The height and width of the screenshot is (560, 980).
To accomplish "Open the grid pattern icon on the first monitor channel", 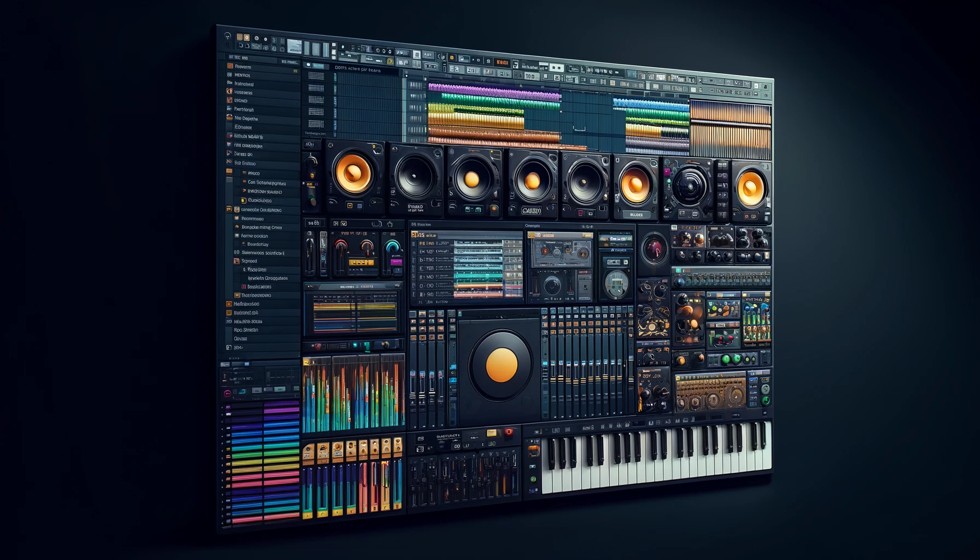I will tap(359, 206).
